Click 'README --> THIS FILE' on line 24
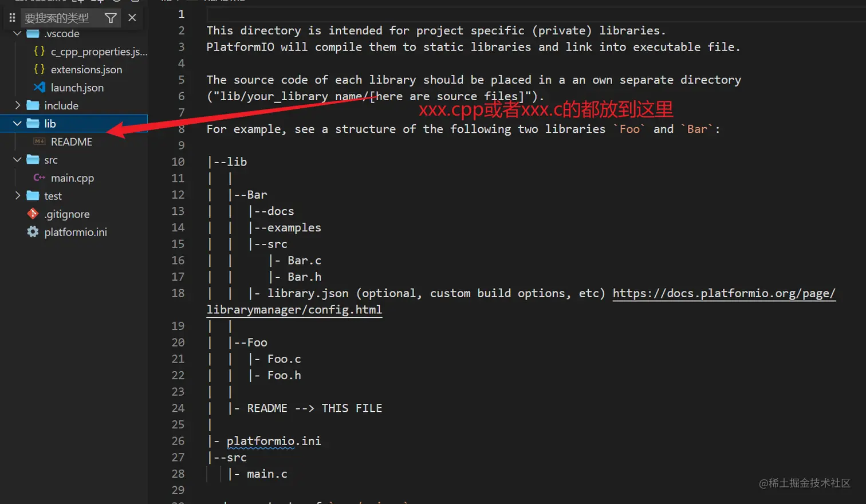 point(314,408)
